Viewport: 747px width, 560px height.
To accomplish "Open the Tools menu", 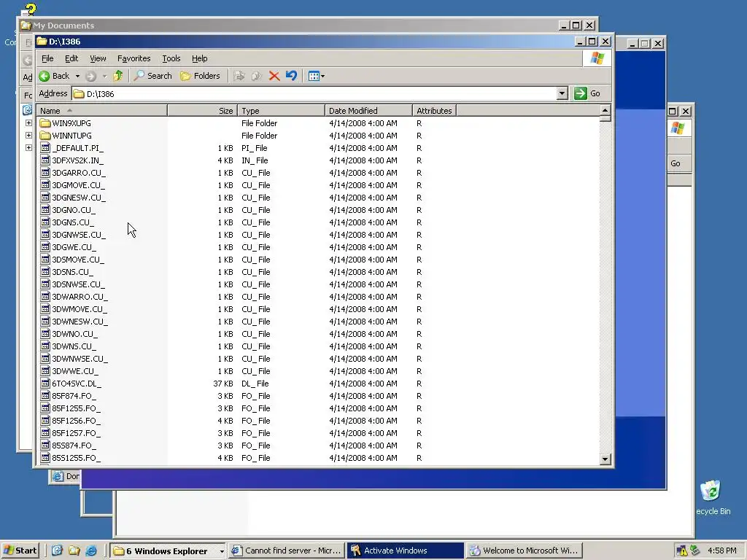I will [171, 58].
